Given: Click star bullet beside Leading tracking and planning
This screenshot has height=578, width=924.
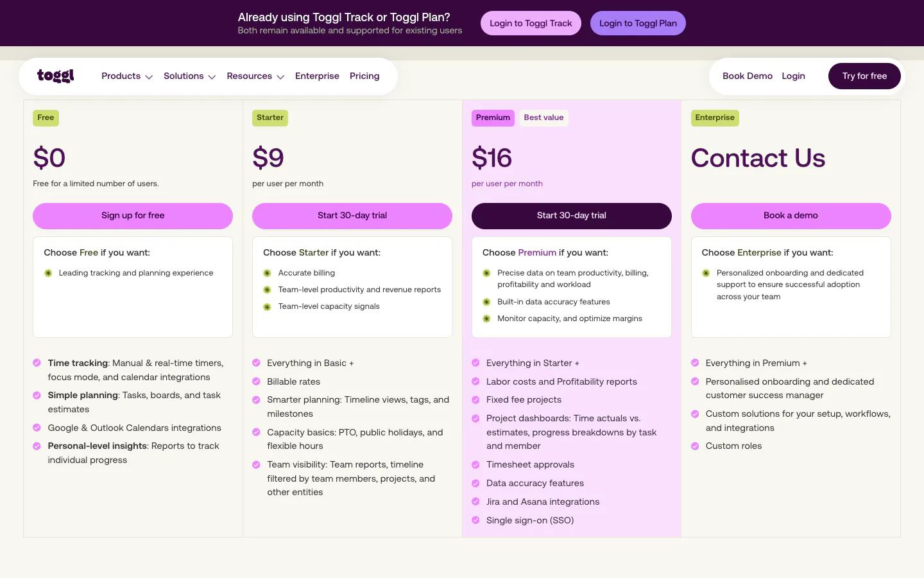Looking at the screenshot, I should click(48, 273).
